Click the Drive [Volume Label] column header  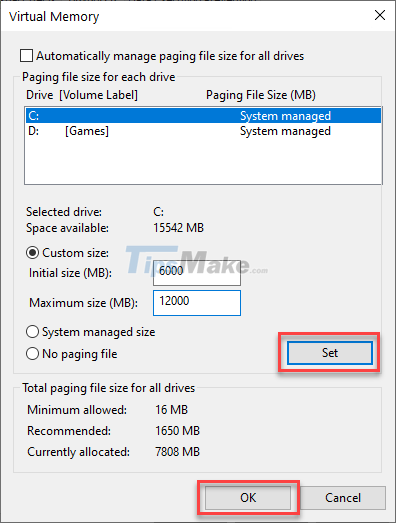pyautogui.click(x=82, y=95)
